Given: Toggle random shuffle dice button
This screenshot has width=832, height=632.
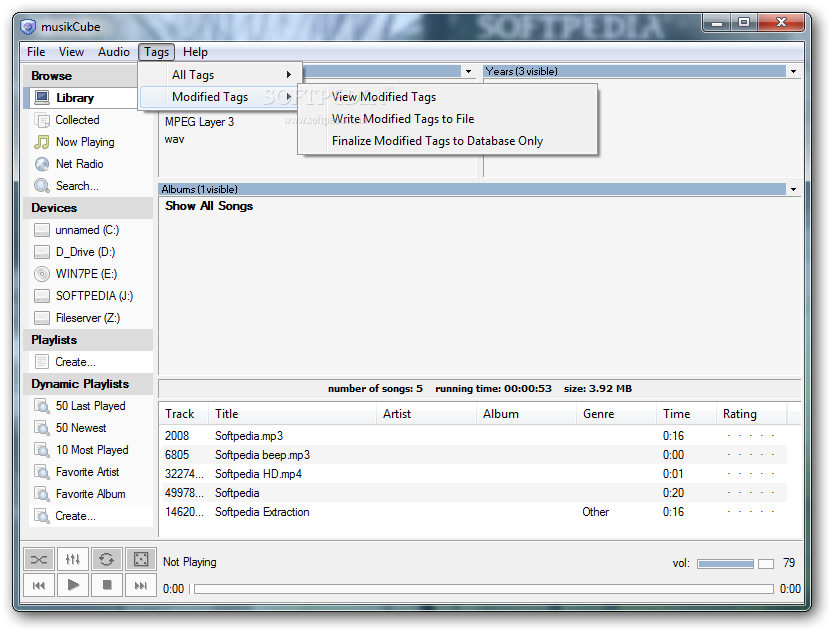Looking at the screenshot, I should pyautogui.click(x=141, y=559).
